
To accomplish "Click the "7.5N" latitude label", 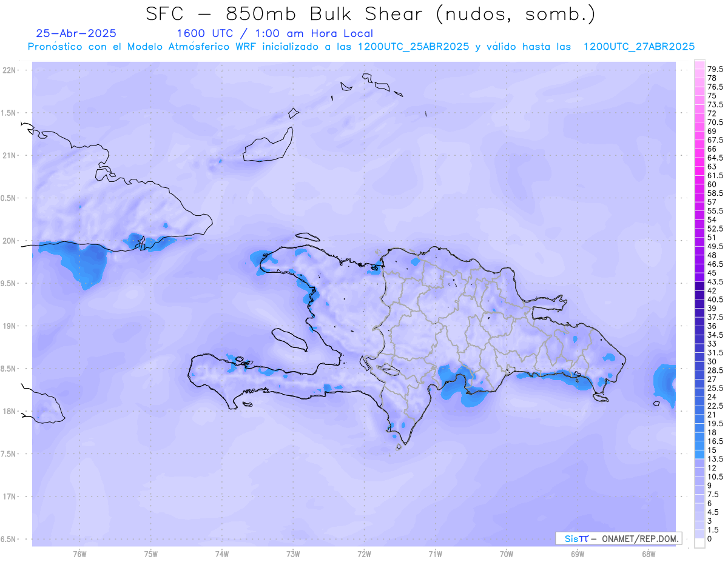I will pyautogui.click(x=8, y=453).
